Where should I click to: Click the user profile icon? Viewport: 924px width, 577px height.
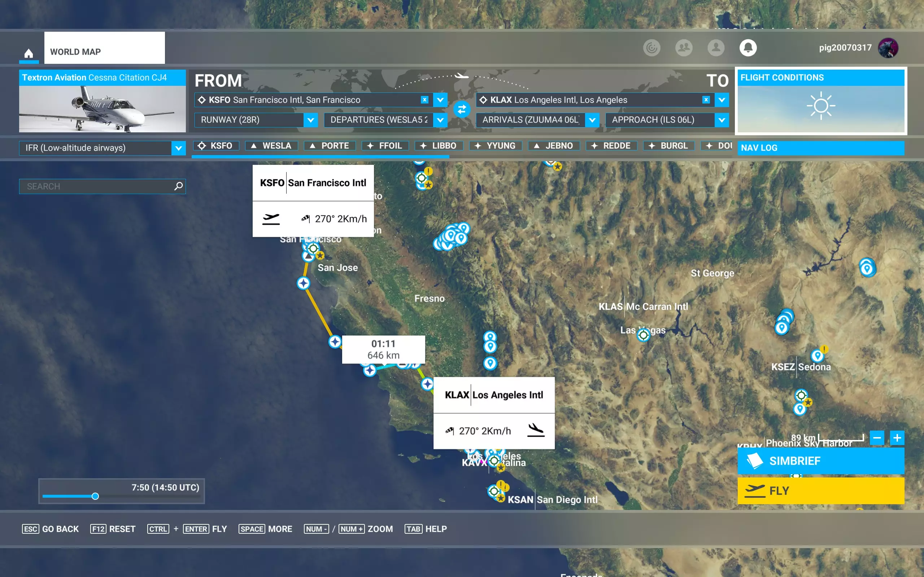715,48
